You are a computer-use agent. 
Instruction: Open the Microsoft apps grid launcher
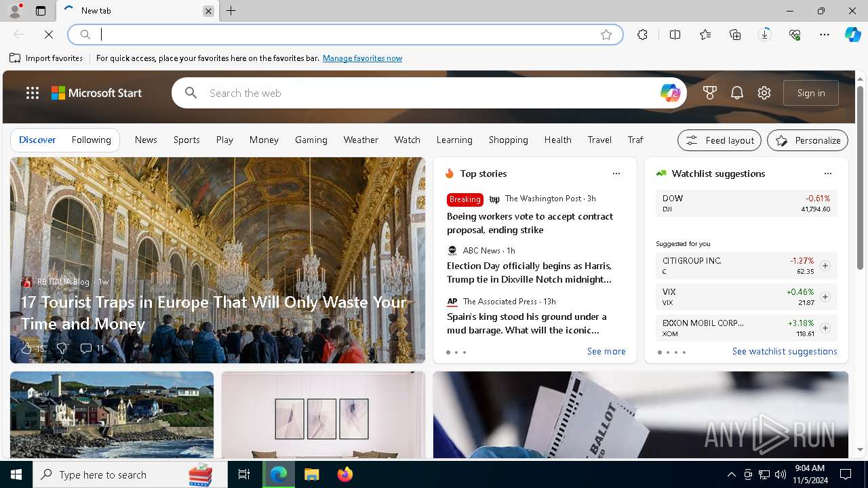[x=33, y=93]
